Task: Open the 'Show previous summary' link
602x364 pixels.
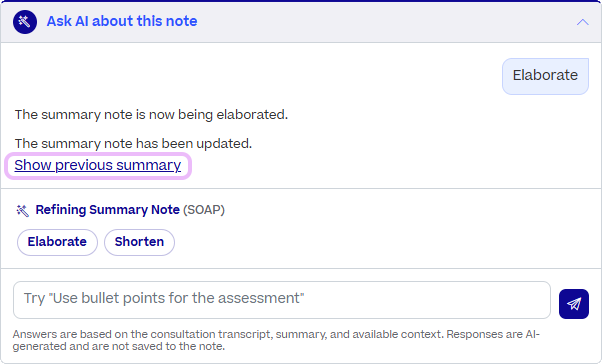Action: click(x=98, y=165)
